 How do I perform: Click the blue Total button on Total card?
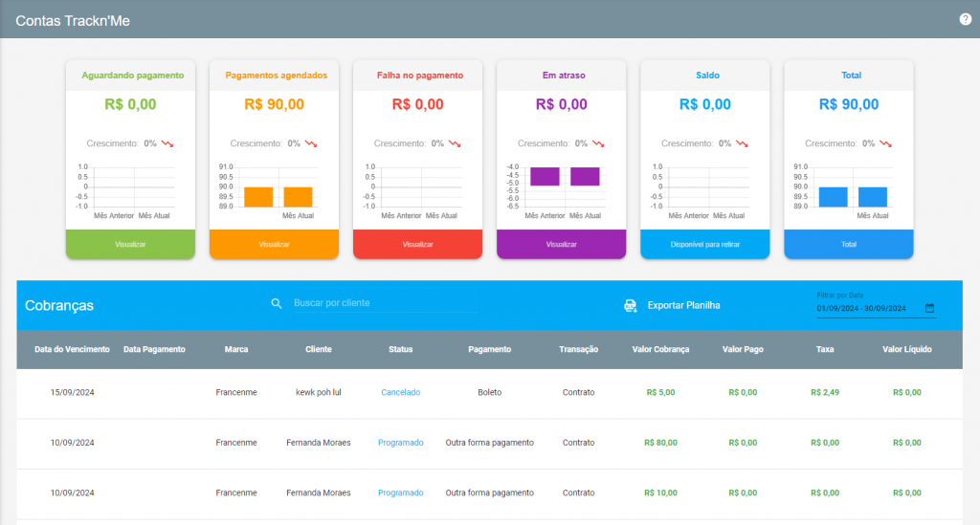pos(849,244)
